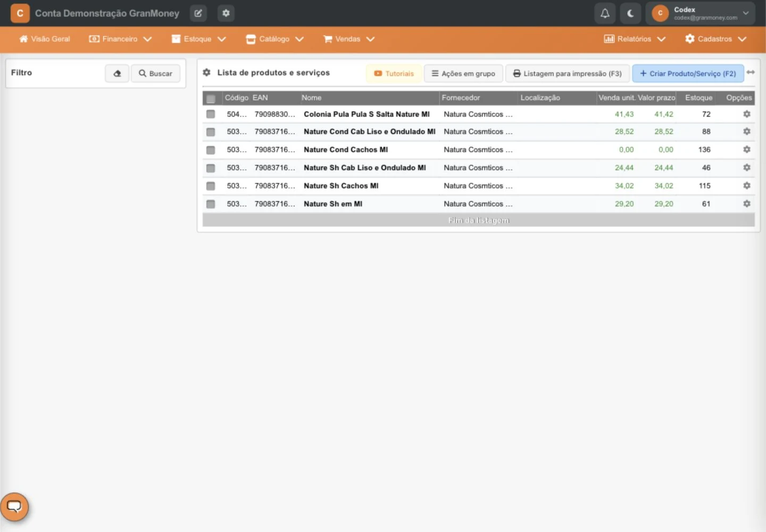The image size is (766, 532).
Task: Open options gear for Nature Cond Cab Liso row
Action: (747, 131)
